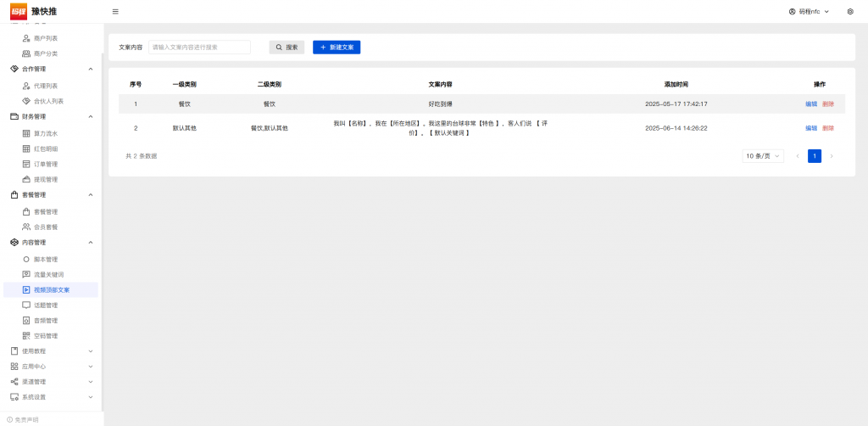Open the 码程nfc user dropdown
Image resolution: width=868 pixels, height=426 pixels.
click(809, 12)
